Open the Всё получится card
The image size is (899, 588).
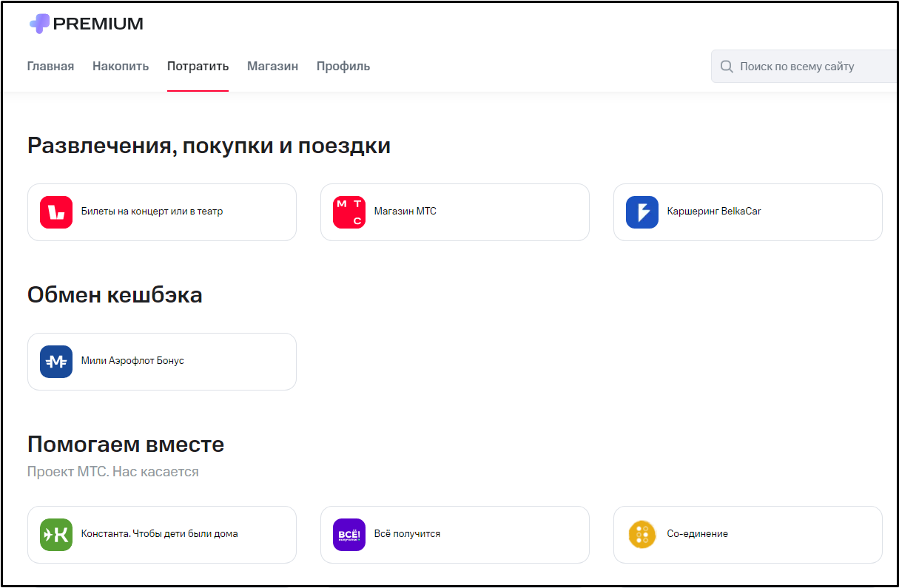click(x=455, y=535)
